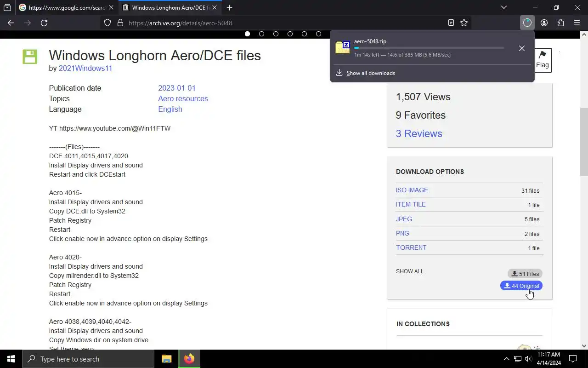Open File Explorer from taskbar
This screenshot has width=588, height=368.
[x=166, y=359]
